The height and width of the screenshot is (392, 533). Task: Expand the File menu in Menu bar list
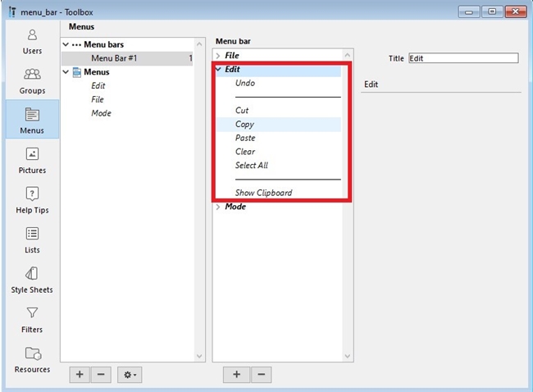(218, 56)
